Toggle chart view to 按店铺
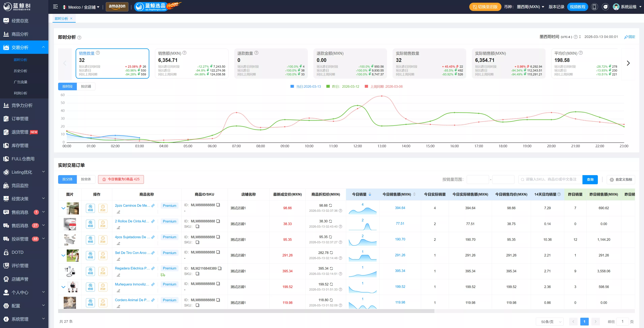The image size is (644, 328). [86, 86]
